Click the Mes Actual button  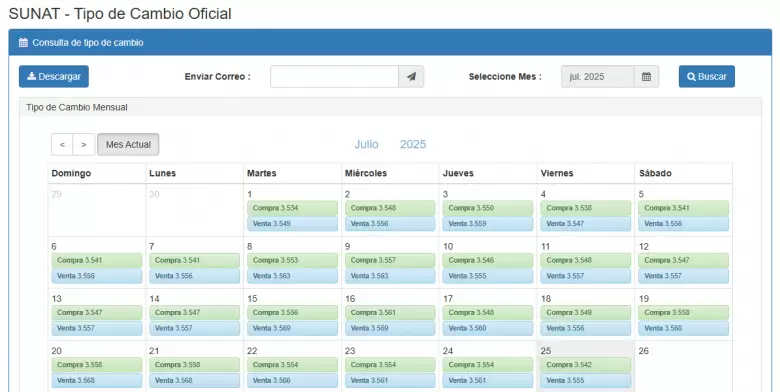[x=128, y=144]
